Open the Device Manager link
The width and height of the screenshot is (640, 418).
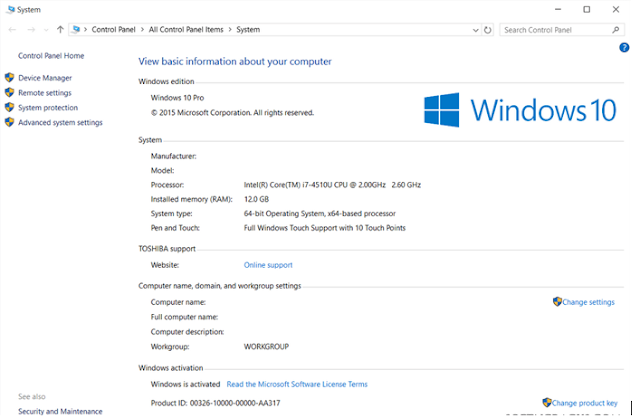[45, 78]
